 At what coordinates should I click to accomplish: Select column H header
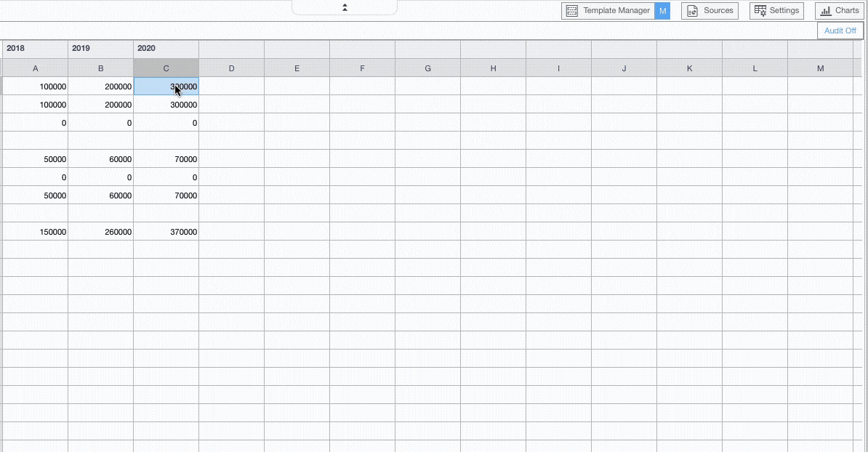(493, 68)
